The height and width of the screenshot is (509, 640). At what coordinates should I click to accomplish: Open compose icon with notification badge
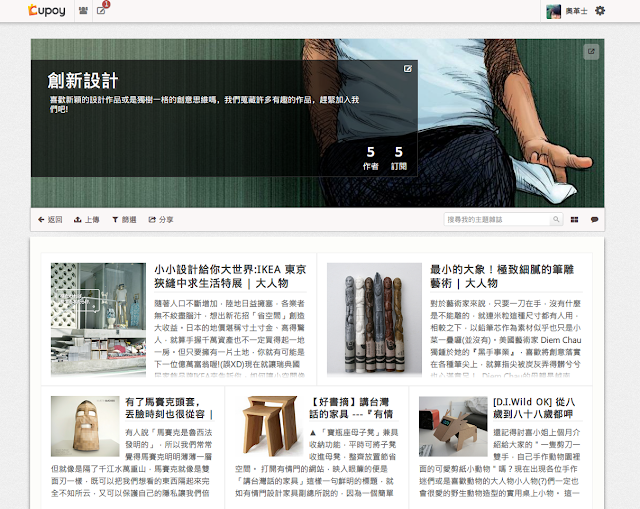tap(101, 11)
